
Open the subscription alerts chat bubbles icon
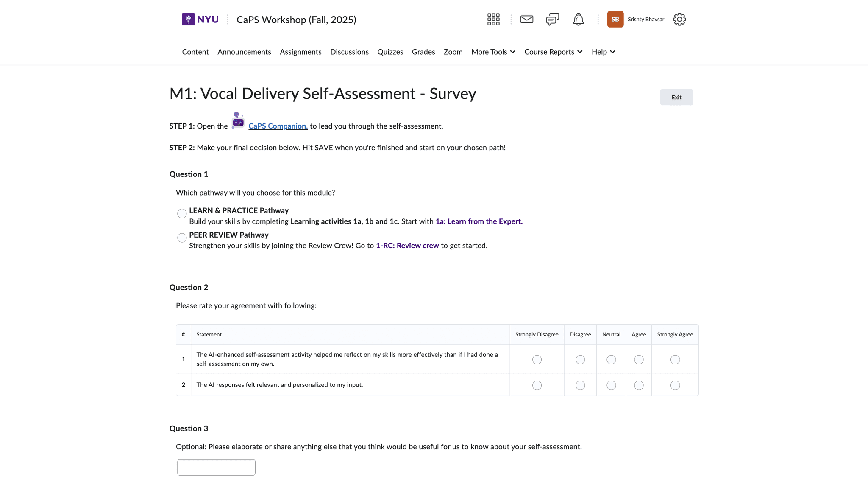pos(553,19)
